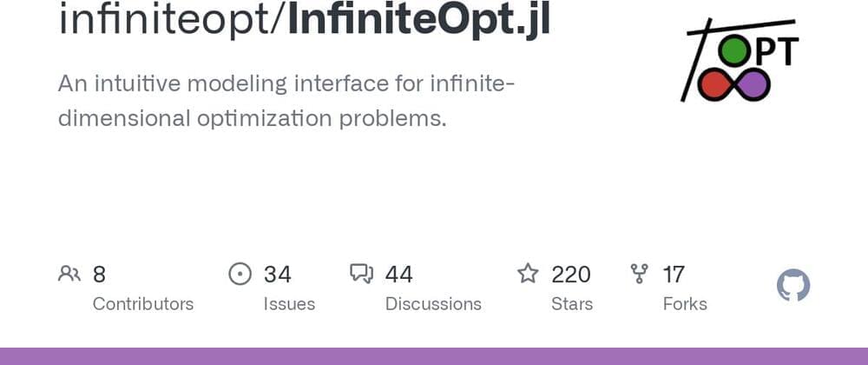Click the Issues label

(289, 304)
